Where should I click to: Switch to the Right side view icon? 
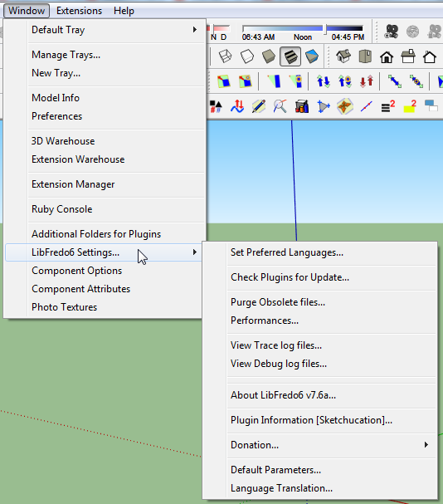[x=408, y=56]
